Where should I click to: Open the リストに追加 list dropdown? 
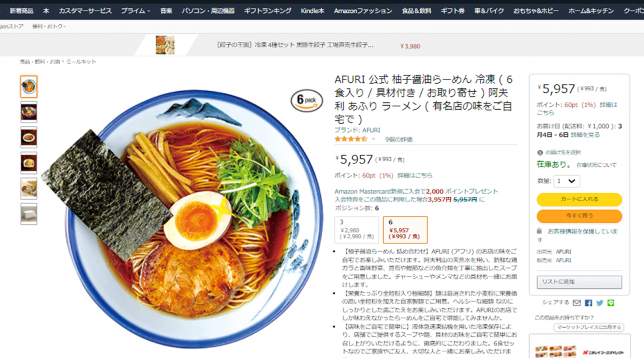click(579, 282)
